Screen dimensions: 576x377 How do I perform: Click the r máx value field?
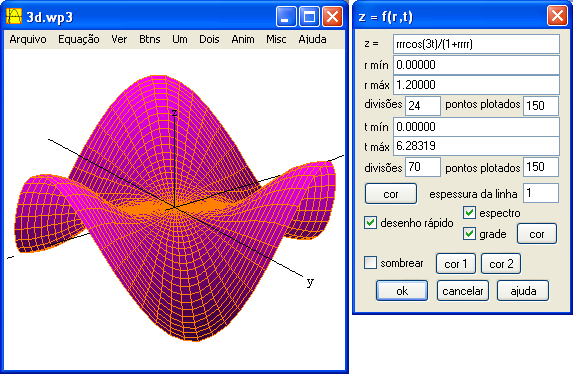pos(476,85)
